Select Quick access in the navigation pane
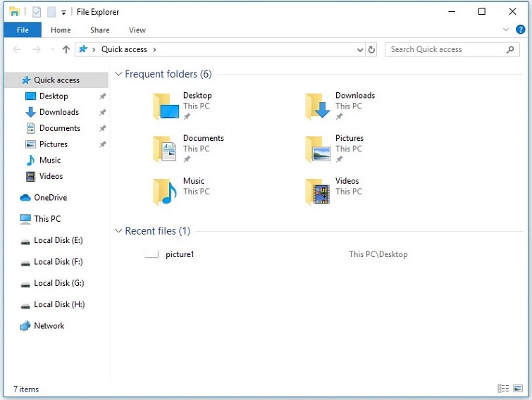The image size is (532, 400). 56,80
